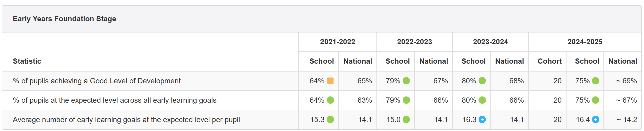The height and width of the screenshot is (131, 644).
Task: Click green dot beside 64% expected level row
Action: point(330,100)
